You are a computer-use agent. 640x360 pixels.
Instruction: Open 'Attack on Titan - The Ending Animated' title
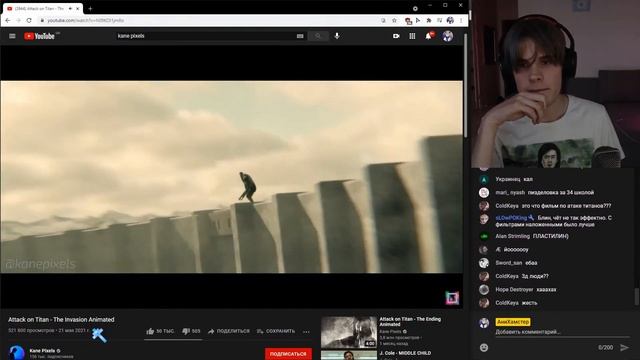[410, 322]
